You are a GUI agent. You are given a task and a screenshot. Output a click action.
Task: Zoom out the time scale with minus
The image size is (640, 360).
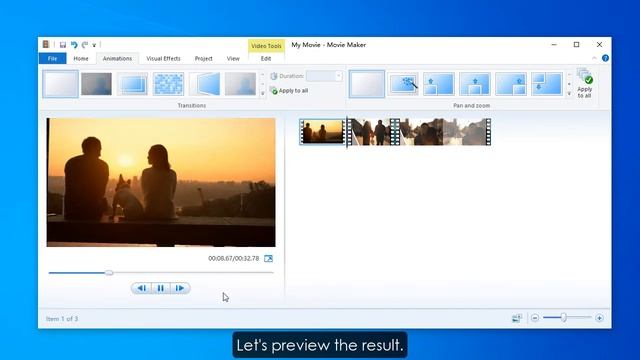535,318
